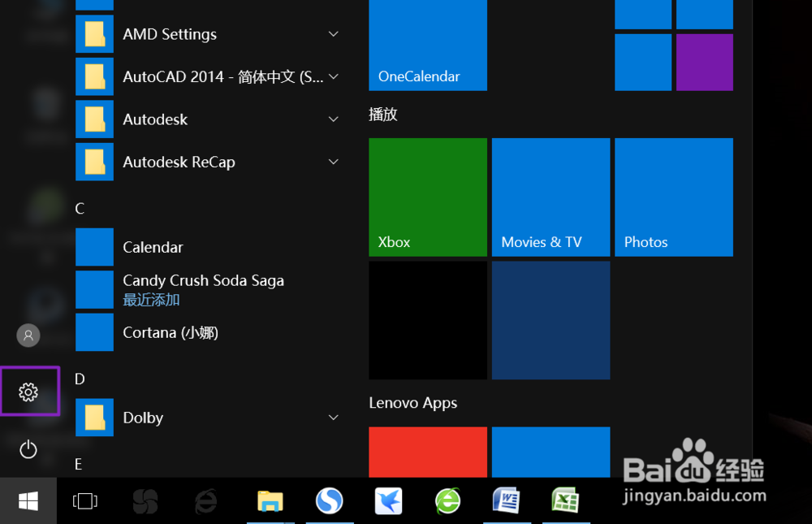Launch Sogou browser from taskbar
This screenshot has width=812, height=524.
coord(330,500)
